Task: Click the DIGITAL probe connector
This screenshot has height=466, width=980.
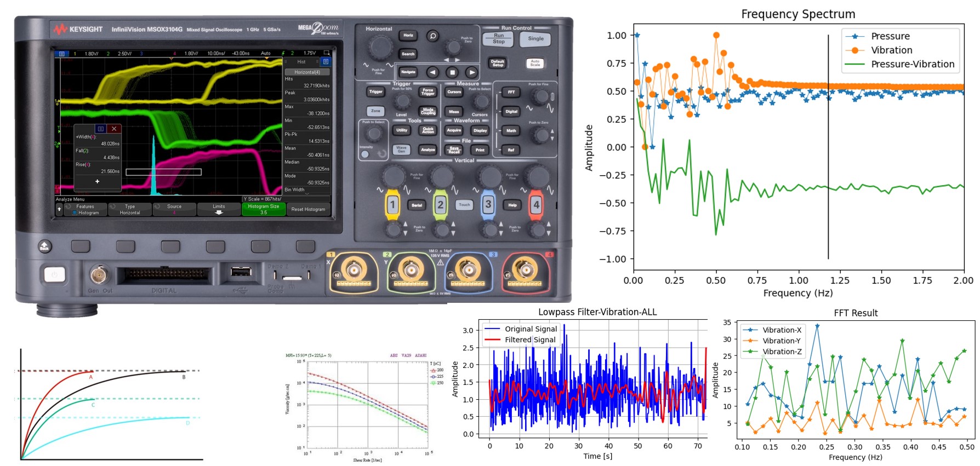Action: coord(164,274)
